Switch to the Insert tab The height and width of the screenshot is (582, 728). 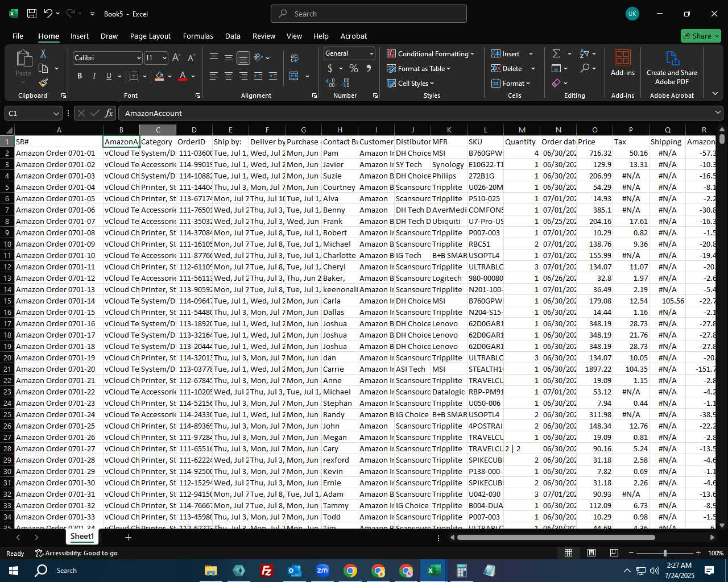[80, 36]
